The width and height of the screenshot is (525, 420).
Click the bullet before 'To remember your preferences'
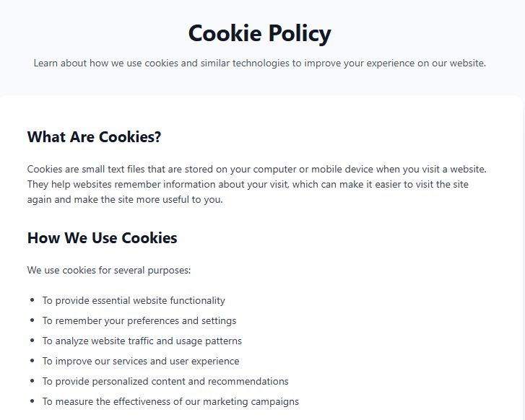pyautogui.click(x=32, y=320)
